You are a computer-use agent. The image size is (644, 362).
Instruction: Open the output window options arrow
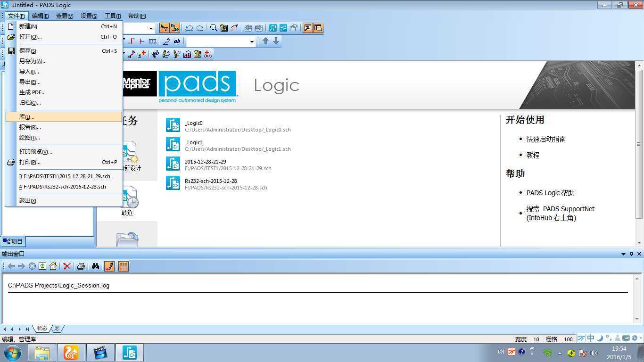(x=624, y=254)
